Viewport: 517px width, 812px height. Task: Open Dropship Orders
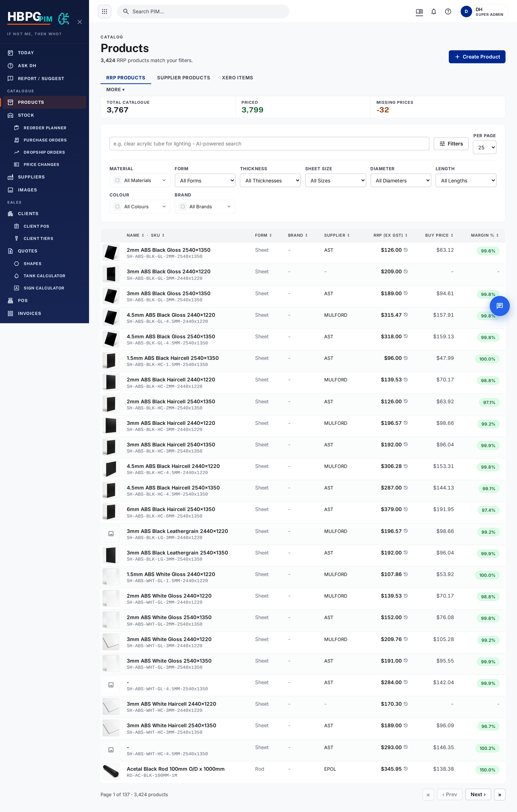45,152
